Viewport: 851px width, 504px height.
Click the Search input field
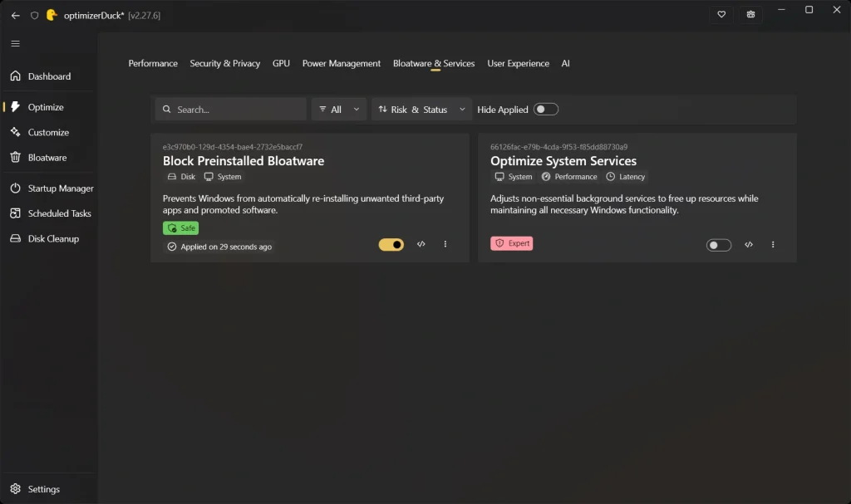pos(231,110)
